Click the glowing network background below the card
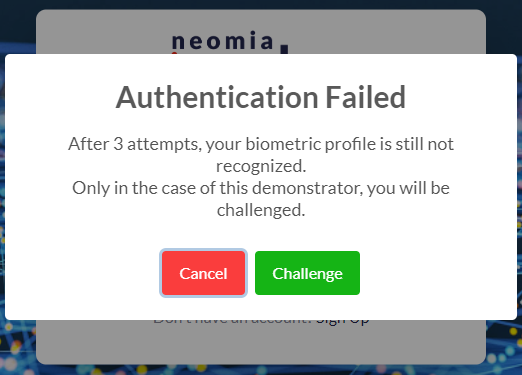522x375 pixels. click(261, 370)
